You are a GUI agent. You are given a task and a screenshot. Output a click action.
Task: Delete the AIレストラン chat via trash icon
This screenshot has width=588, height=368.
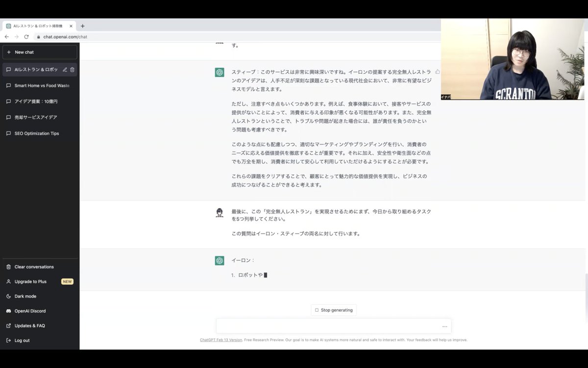pyautogui.click(x=72, y=70)
